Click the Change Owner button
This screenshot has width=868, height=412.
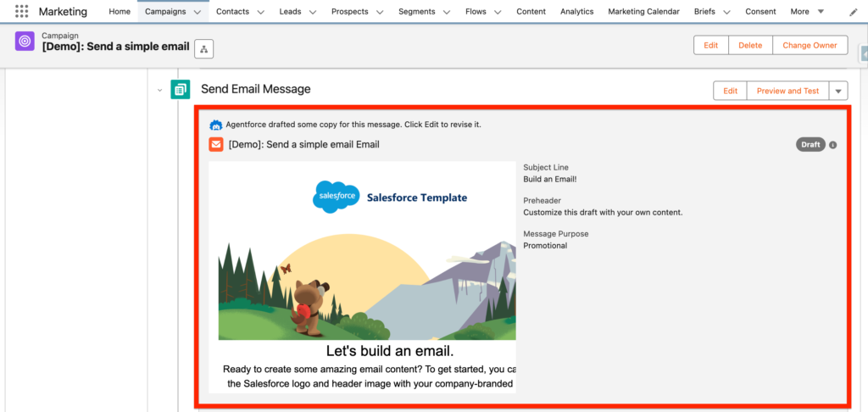pyautogui.click(x=810, y=45)
